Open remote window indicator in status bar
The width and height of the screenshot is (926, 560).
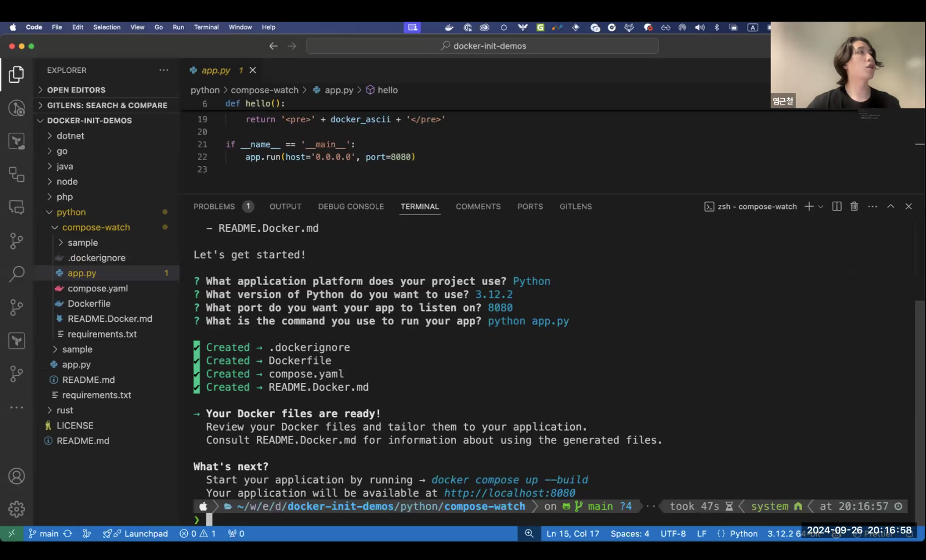[x=12, y=533]
